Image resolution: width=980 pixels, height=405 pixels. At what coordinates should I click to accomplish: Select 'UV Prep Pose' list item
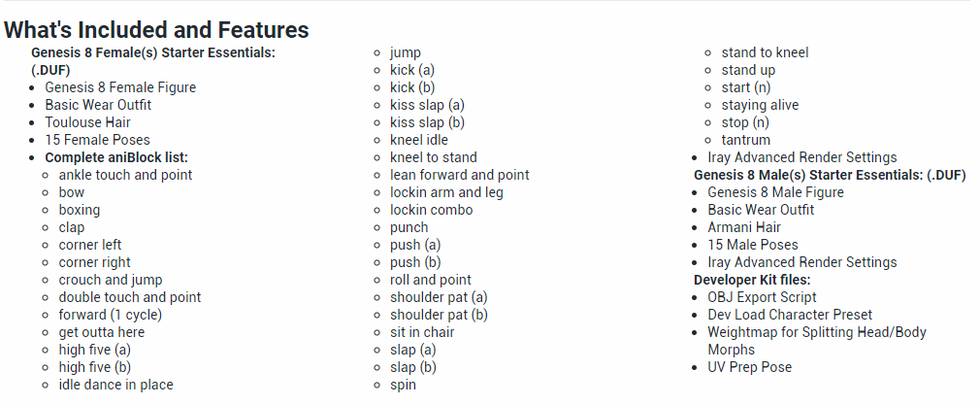tap(749, 367)
